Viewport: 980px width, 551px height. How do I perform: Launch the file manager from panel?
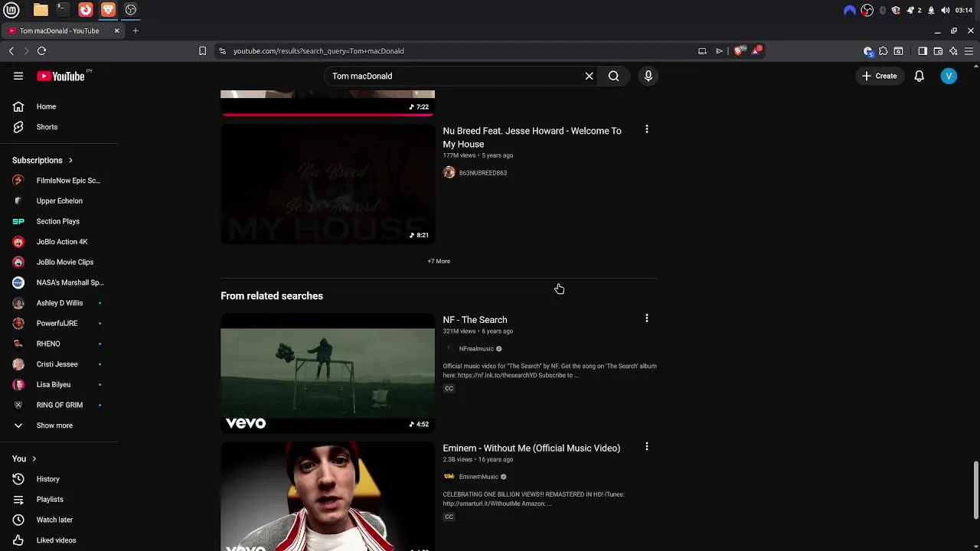(41, 10)
